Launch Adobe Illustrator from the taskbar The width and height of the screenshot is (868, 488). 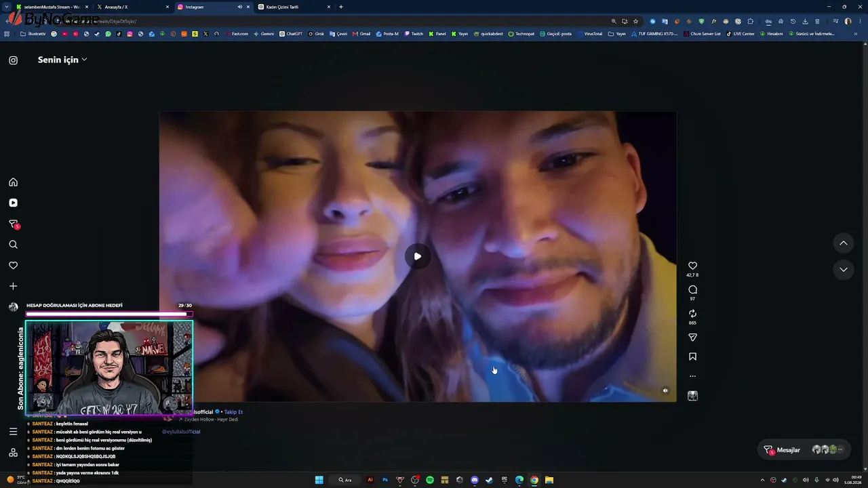[370, 480]
